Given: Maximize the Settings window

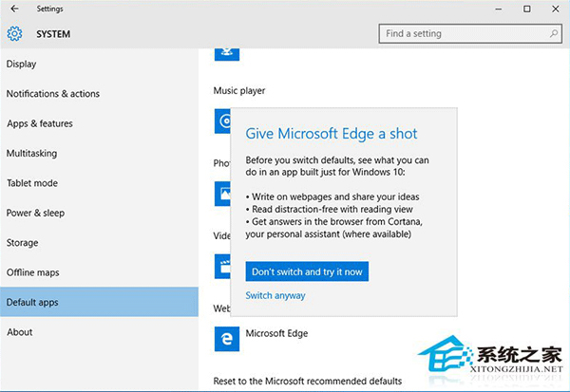Looking at the screenshot, I should [x=526, y=9].
